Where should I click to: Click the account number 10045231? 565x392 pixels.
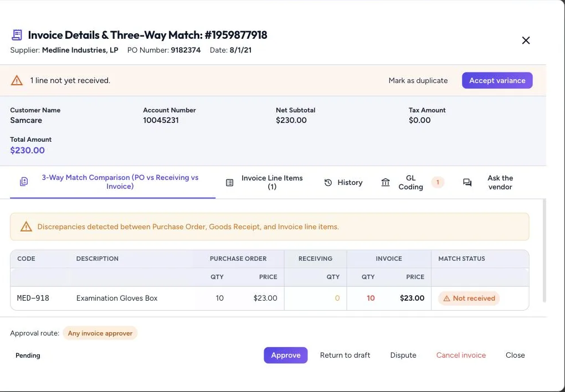(x=161, y=120)
